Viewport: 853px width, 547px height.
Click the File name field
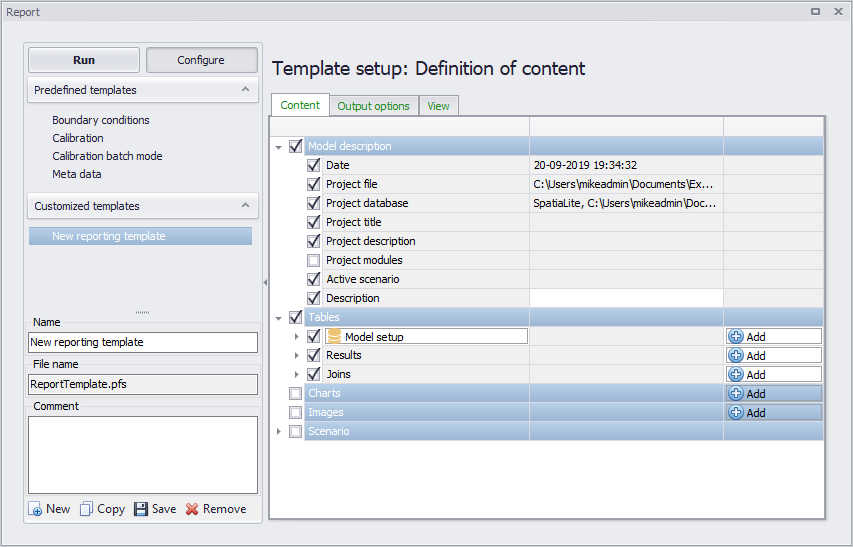(143, 384)
